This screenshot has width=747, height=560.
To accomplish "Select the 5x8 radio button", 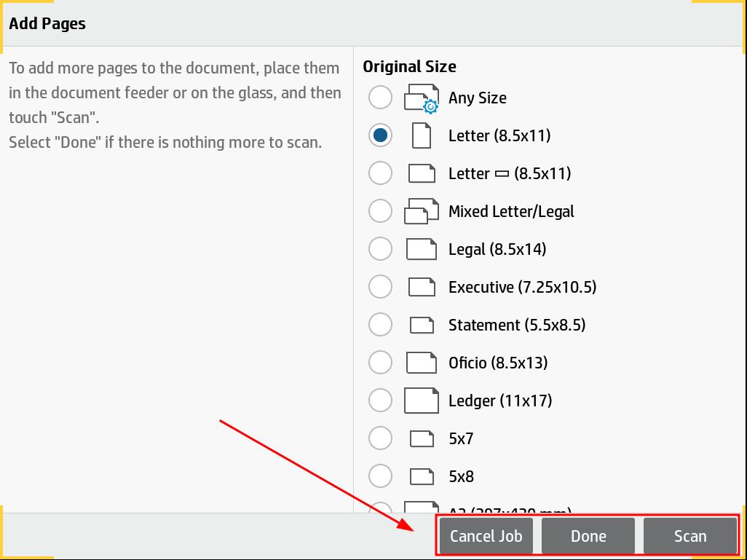I will [380, 476].
